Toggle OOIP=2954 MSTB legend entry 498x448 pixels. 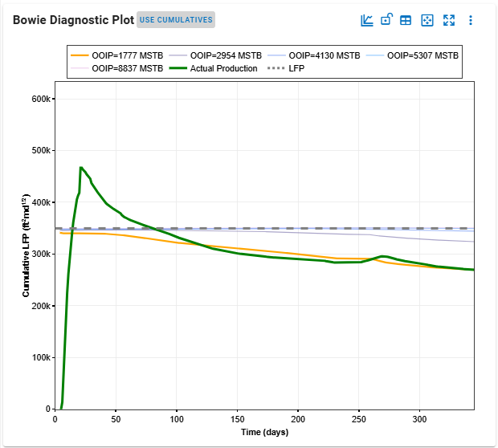215,55
